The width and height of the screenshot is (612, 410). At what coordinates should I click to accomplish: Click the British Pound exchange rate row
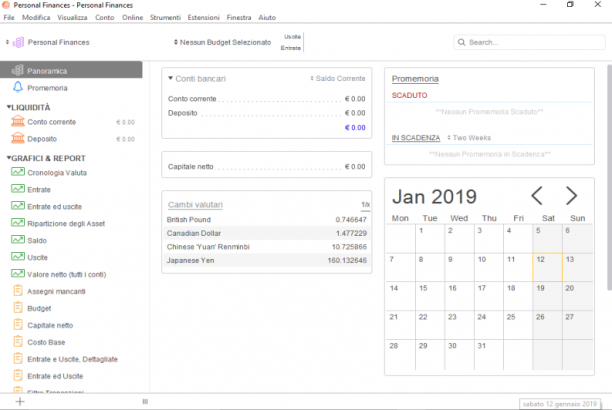267,219
